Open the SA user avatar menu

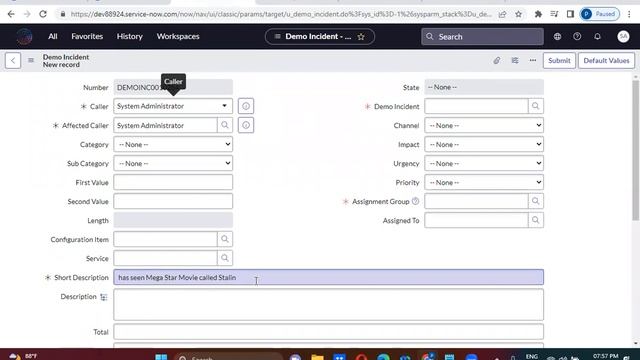[x=623, y=36]
